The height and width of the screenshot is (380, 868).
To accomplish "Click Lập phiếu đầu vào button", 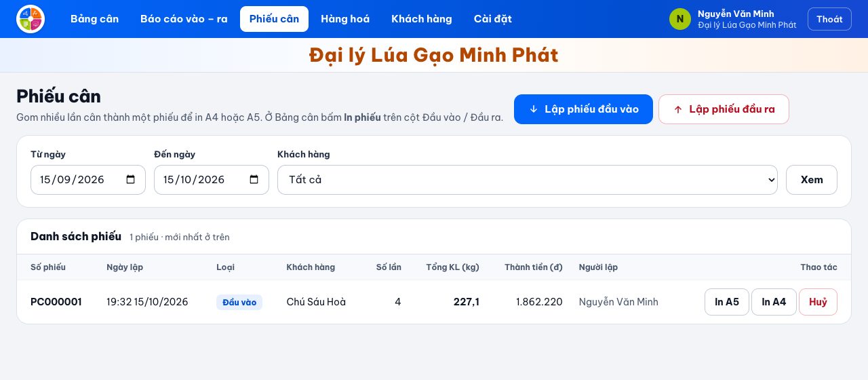I will tap(583, 109).
